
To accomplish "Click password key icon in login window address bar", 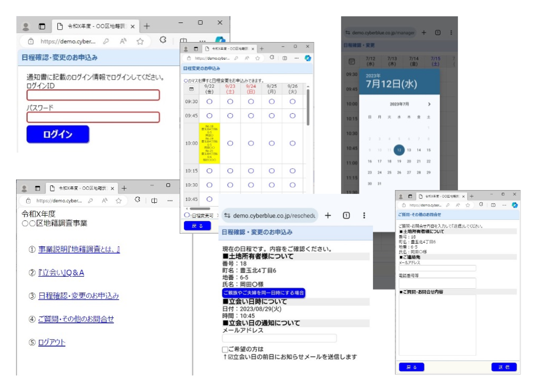I will coord(106,41).
